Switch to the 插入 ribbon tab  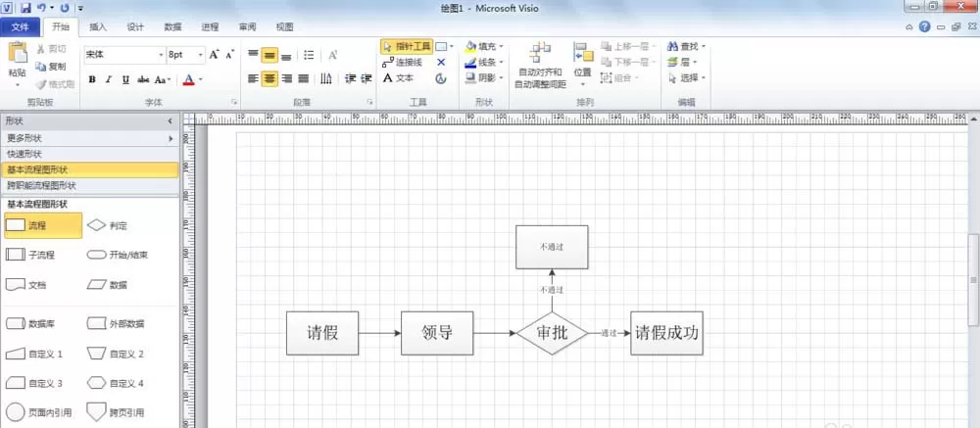[x=98, y=26]
